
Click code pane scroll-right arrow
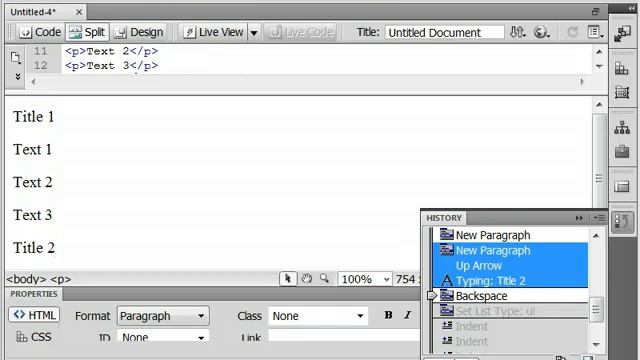[x=582, y=82]
